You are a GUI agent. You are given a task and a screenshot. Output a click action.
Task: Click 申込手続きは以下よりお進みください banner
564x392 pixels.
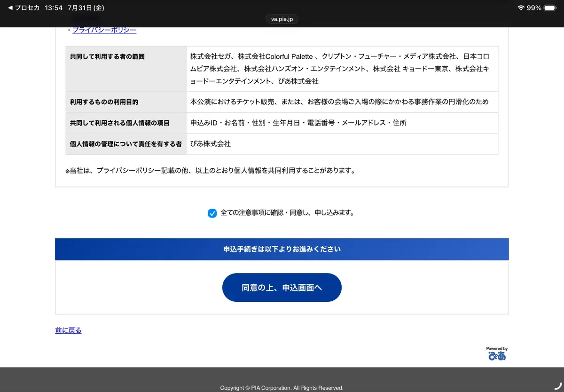coord(282,249)
